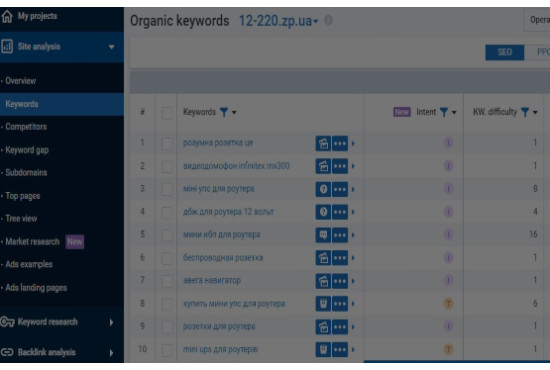Screen dimensions: 550x370
Task: Check the box for дбж для роутера 12 вольт
Action: point(167,212)
